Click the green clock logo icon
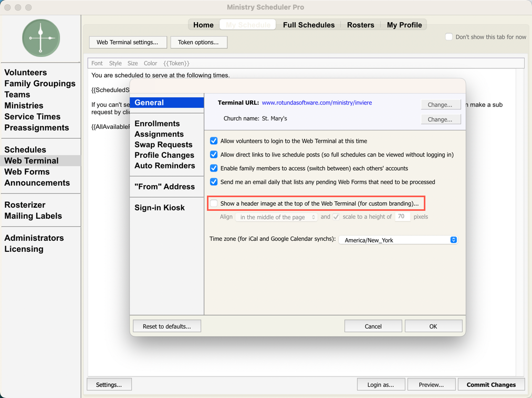This screenshot has width=532, height=398. coord(41,38)
